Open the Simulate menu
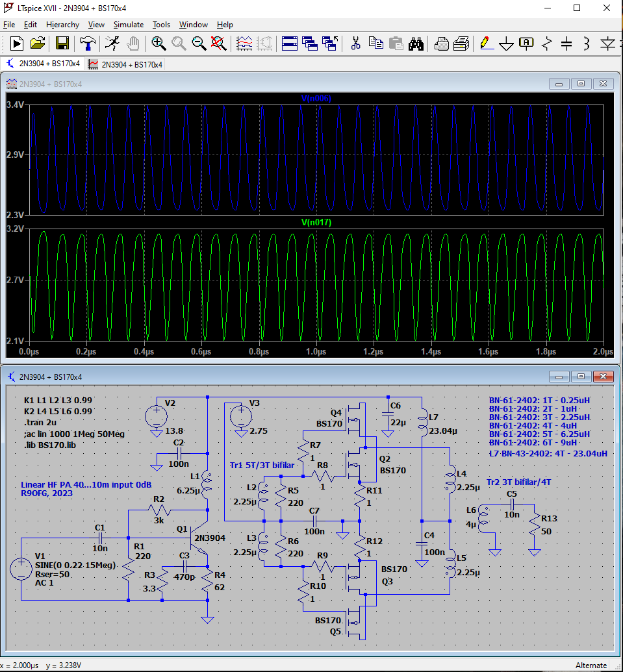 [x=128, y=25]
